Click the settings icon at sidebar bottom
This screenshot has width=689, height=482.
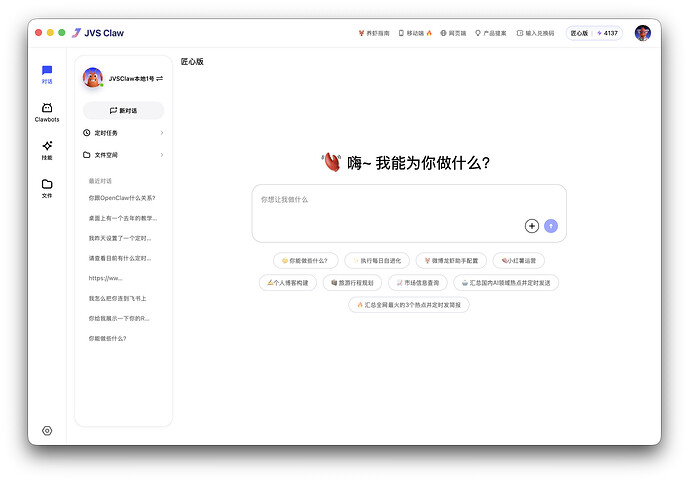click(x=47, y=430)
